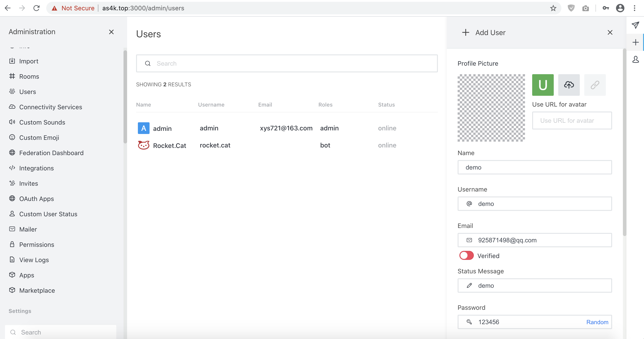
Task: Open OAuth Apps page
Action: point(31,198)
